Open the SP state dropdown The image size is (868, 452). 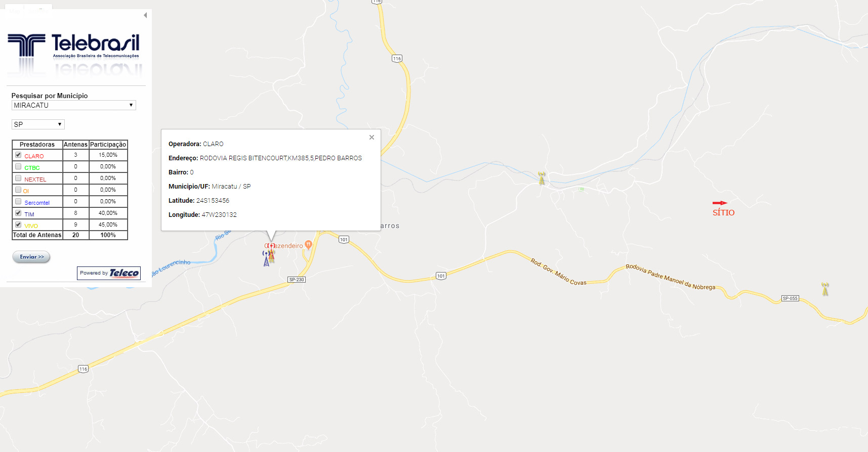(38, 124)
